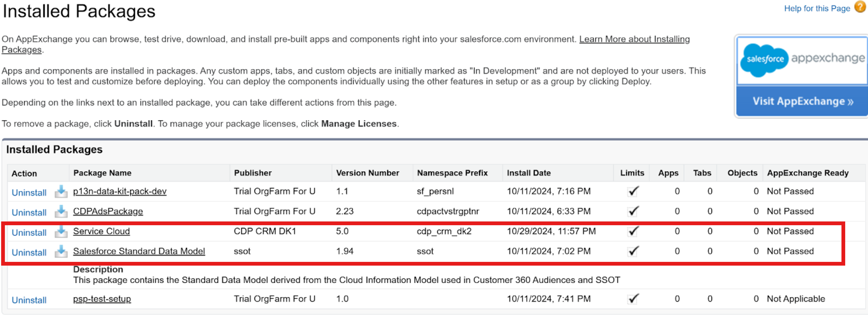Screen dimensions: 868x315
Task: Open Salesforce Standard Data Model package link
Action: click(x=139, y=251)
